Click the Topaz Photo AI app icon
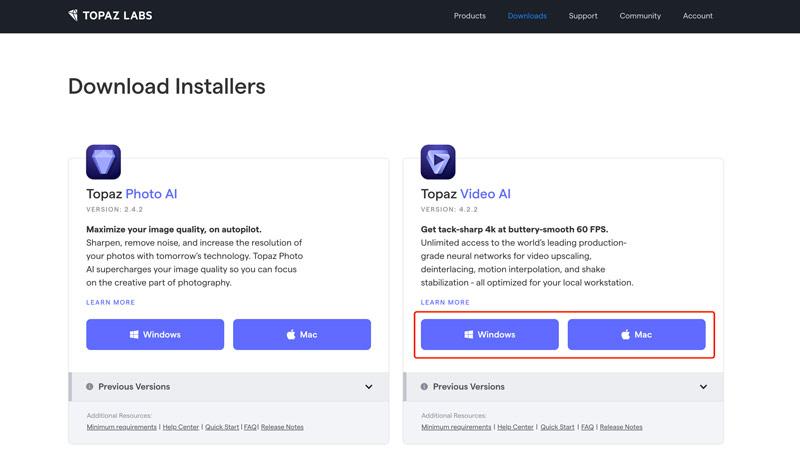The image size is (800, 457). (104, 162)
